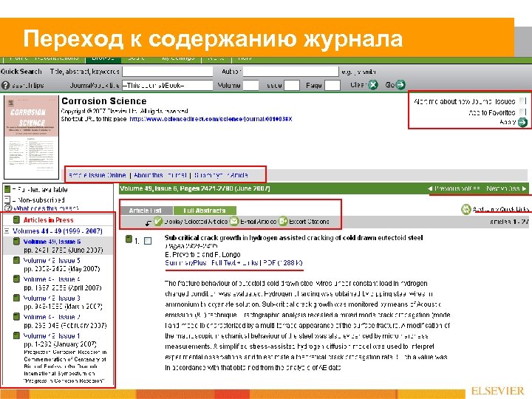This screenshot has width=532, height=399.
Task: Click the Clear search button icon
Action: pos(373,85)
